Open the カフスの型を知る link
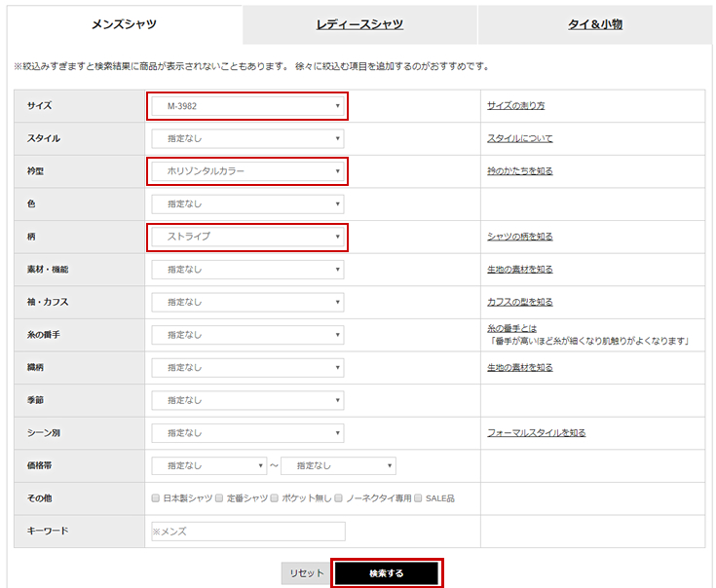This screenshot has height=588, width=716. (x=519, y=302)
